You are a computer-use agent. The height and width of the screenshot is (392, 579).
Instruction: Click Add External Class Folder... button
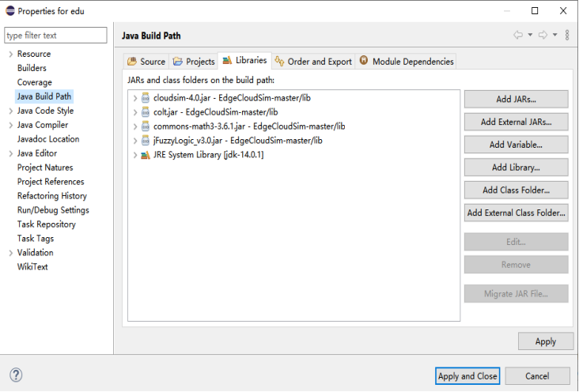click(x=516, y=213)
